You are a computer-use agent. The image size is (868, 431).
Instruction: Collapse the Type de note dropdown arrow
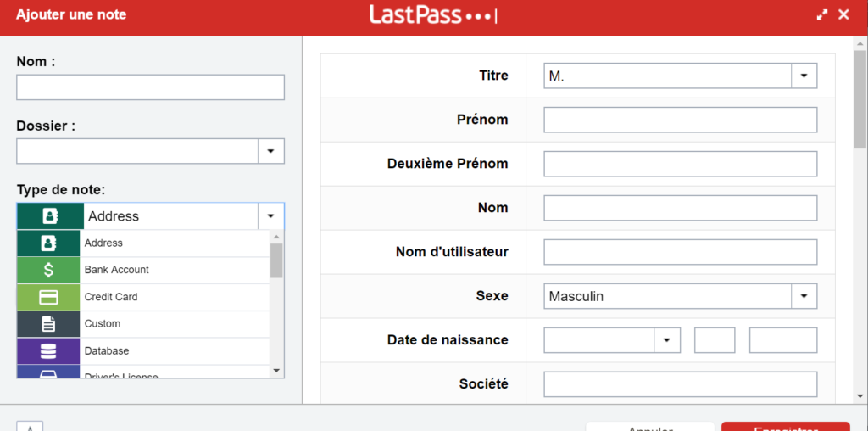pyautogui.click(x=271, y=216)
